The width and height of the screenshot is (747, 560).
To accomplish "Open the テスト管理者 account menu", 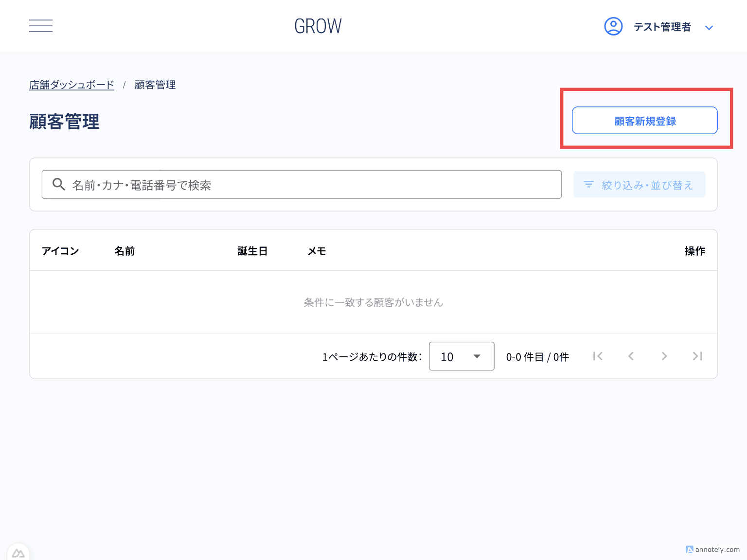I will tap(662, 27).
